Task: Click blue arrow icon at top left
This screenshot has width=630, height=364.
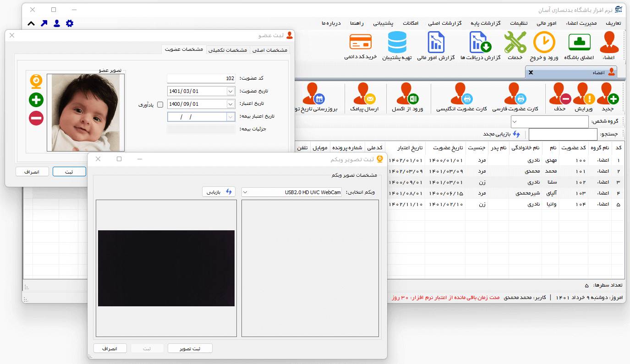Action: pos(44,23)
